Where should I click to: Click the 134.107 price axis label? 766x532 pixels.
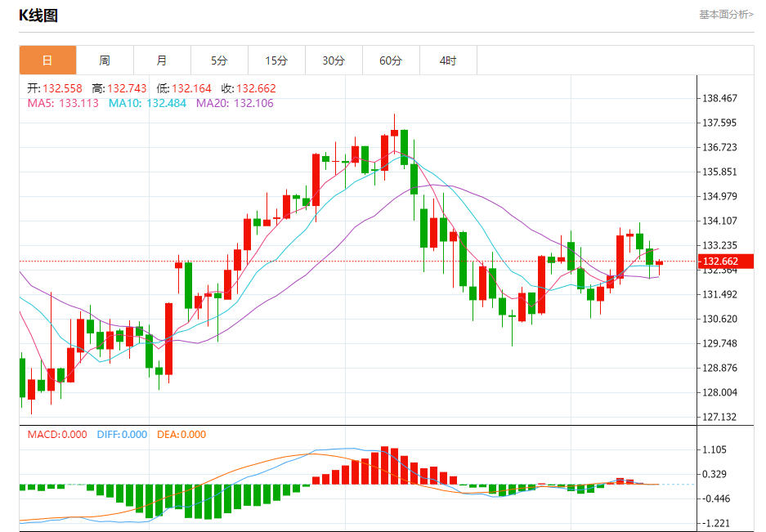pyautogui.click(x=719, y=221)
